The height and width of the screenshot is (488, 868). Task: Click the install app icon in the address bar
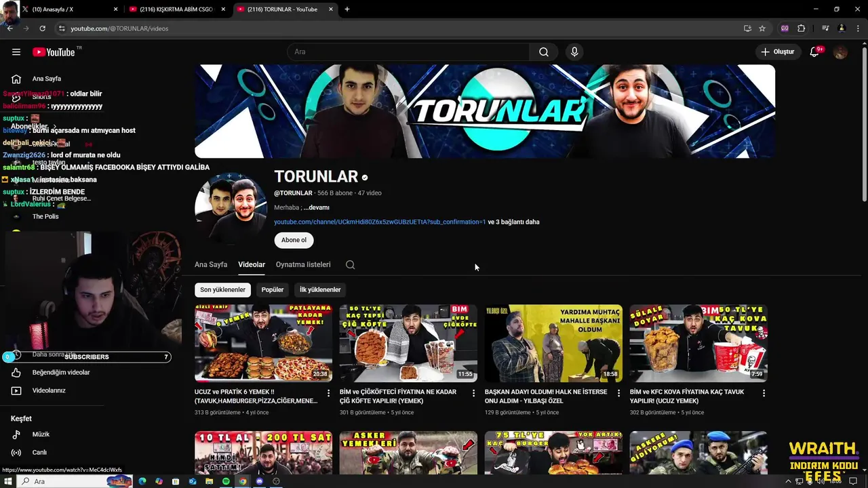pyautogui.click(x=747, y=28)
